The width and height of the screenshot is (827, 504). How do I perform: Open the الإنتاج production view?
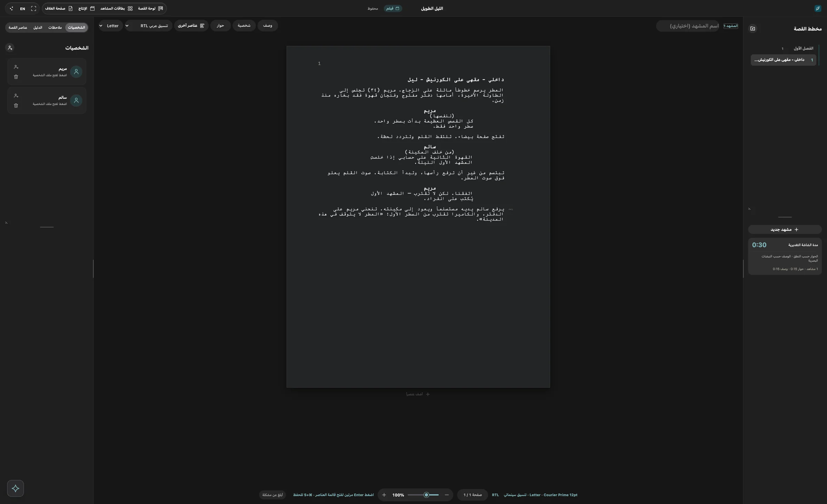tap(86, 9)
